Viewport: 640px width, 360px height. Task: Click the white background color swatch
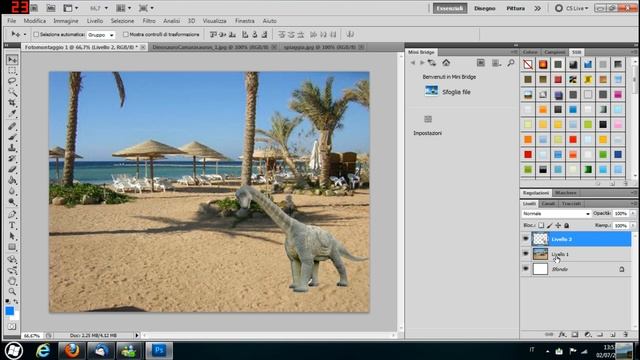click(x=16, y=316)
